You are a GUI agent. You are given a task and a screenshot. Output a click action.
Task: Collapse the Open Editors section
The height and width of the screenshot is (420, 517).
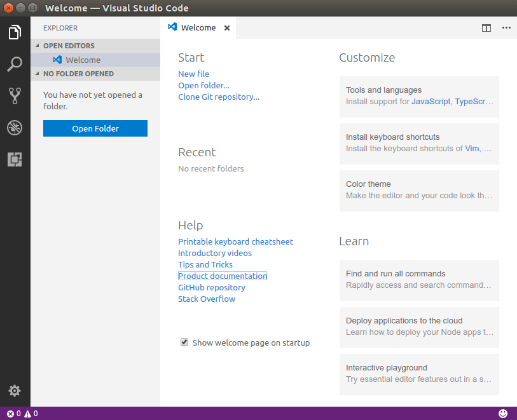tap(95, 46)
